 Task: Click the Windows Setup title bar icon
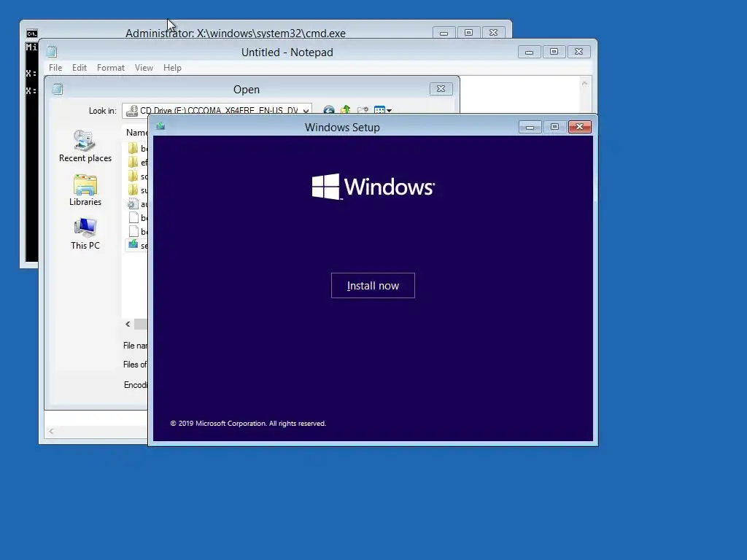coord(160,126)
